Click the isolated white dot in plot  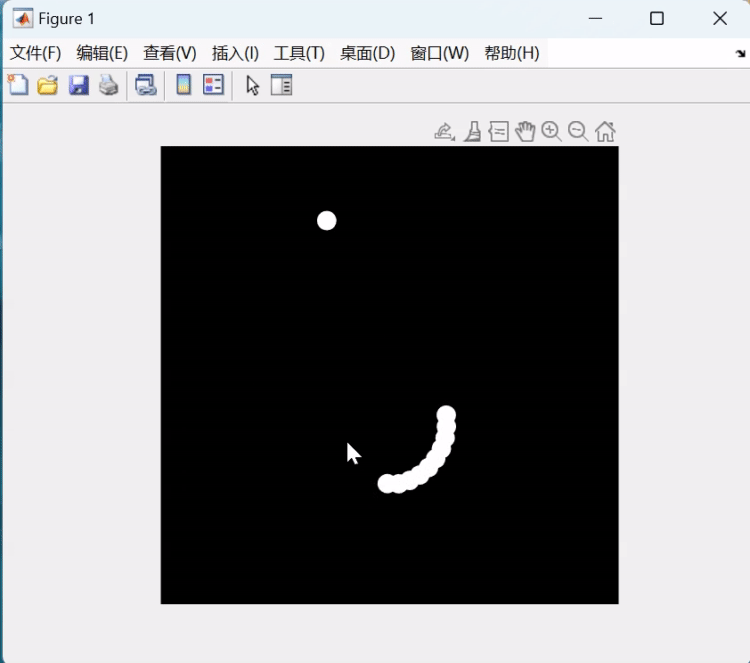pos(327,221)
